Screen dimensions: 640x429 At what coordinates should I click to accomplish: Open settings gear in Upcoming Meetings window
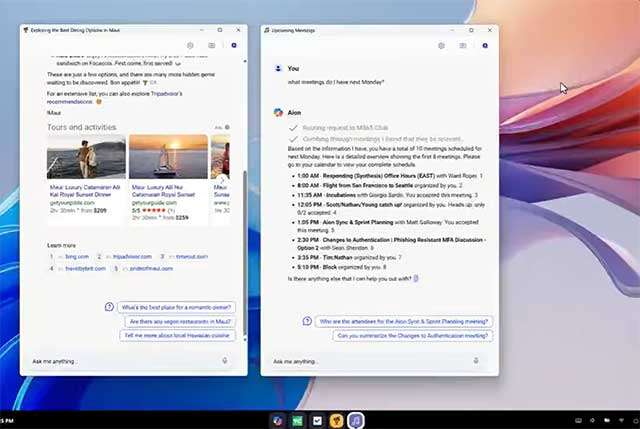tap(441, 46)
